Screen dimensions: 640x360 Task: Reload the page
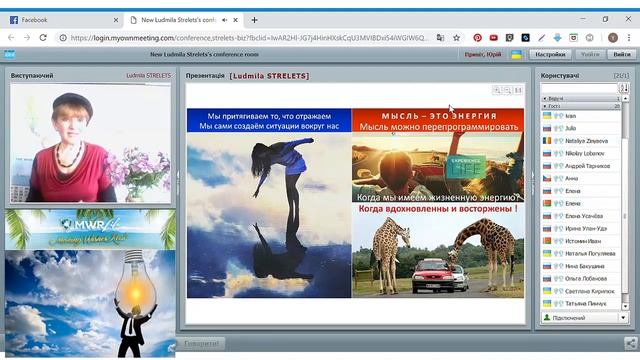click(43, 38)
